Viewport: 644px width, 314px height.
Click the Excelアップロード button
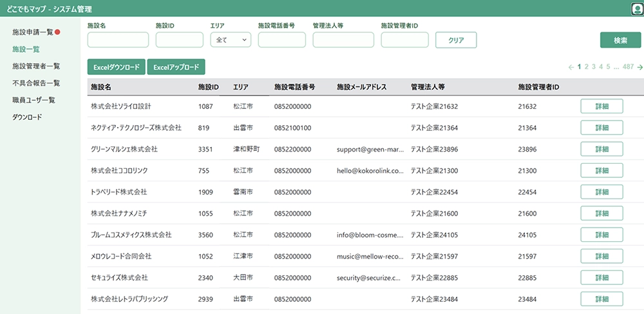176,67
